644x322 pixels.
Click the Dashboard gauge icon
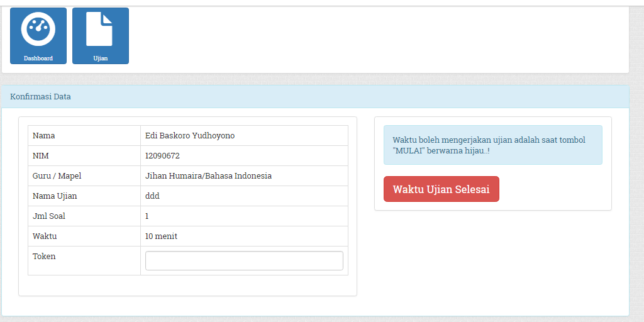coord(38,28)
